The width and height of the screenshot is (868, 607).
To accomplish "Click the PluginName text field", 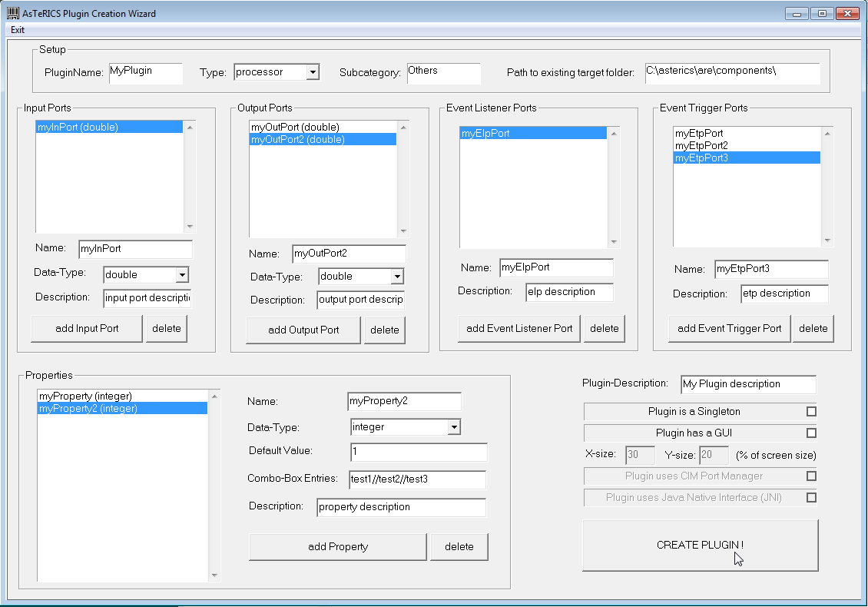I will [x=145, y=73].
